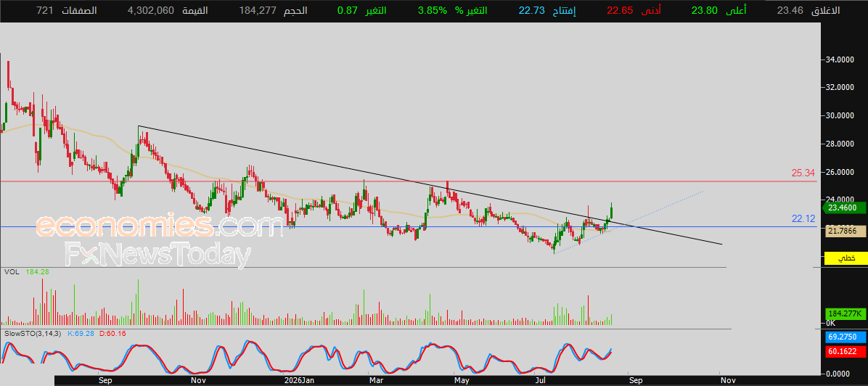Click the red 25.34 resistance level label
Screen dimensions: 868x386
803,173
